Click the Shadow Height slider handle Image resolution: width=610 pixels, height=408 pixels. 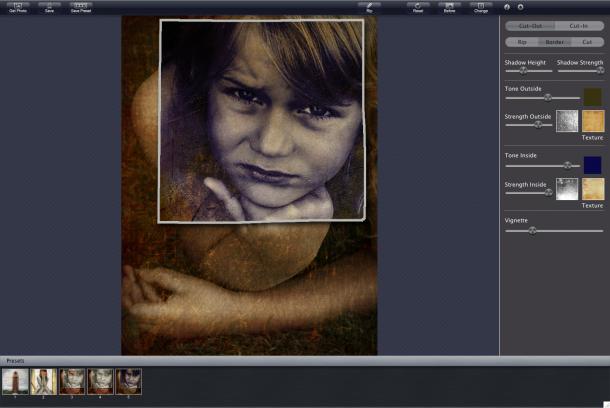click(523, 71)
